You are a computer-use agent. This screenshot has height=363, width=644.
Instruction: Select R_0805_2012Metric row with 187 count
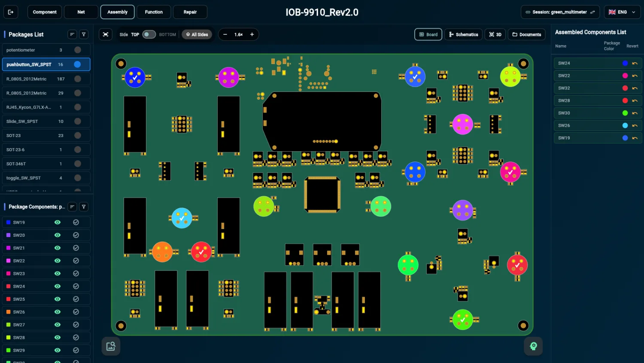pos(46,79)
